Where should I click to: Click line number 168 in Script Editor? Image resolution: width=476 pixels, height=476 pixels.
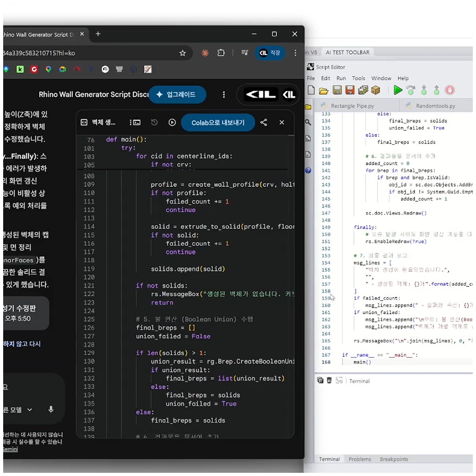pyautogui.click(x=326, y=362)
